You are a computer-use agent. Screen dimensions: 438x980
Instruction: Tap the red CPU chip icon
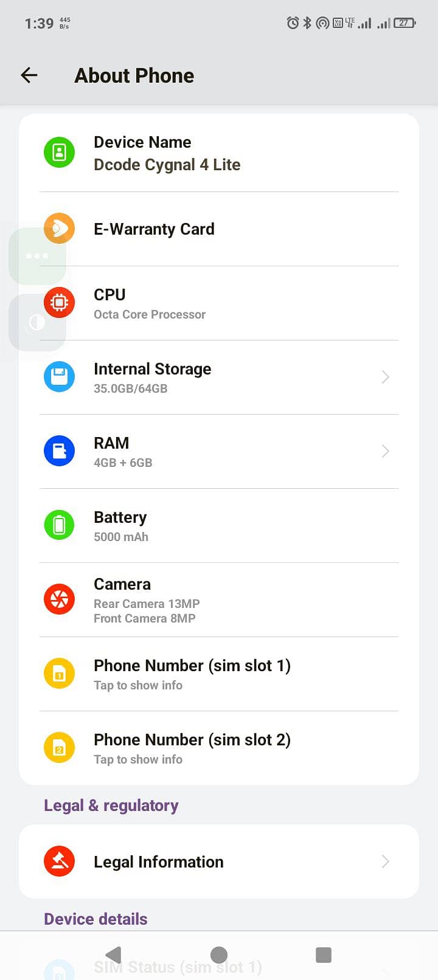point(59,303)
